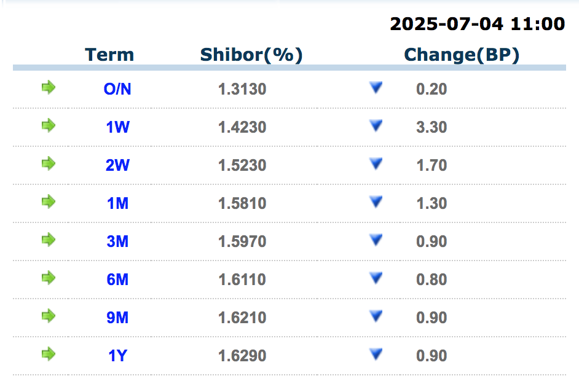Click the green arrow beside 1Y

point(49,355)
